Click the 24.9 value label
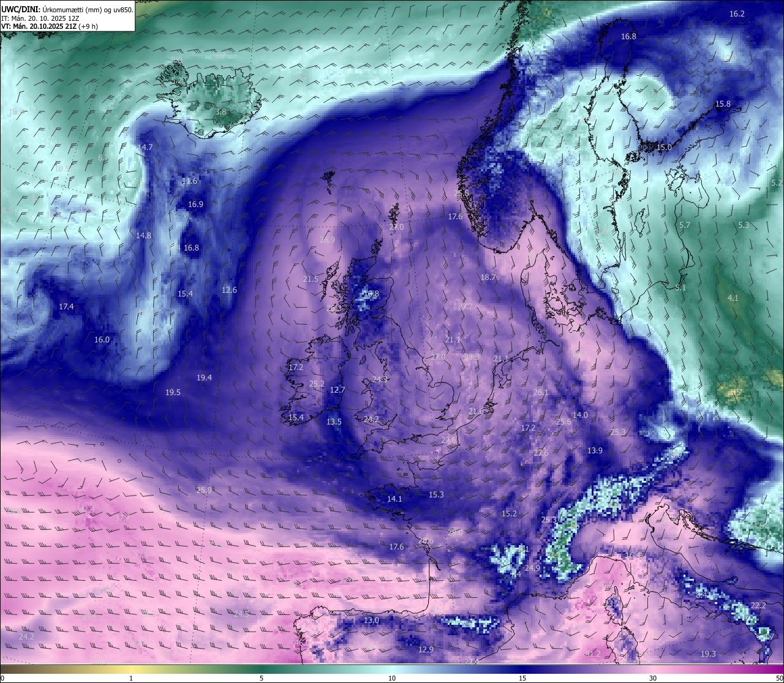 click(532, 568)
